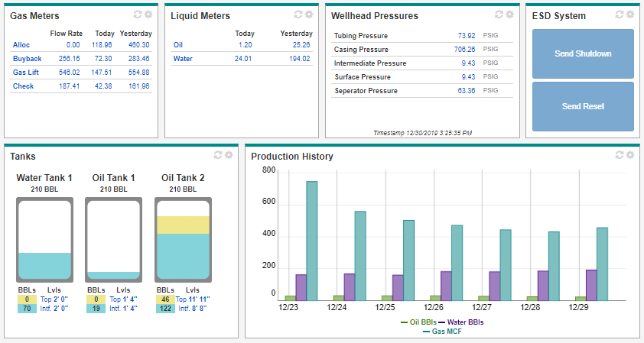Screen dimensions: 644x343
Task: Click the Oil Tank 2 graphic
Action: coord(183,239)
